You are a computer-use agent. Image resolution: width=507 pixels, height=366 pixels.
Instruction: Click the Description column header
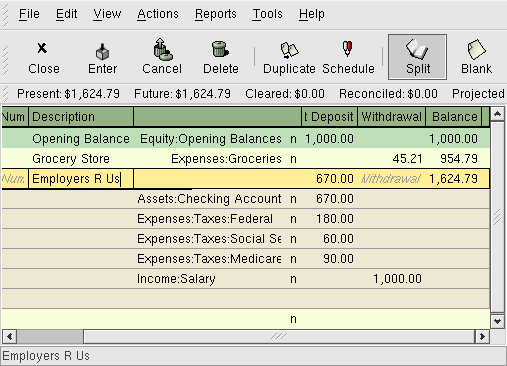coord(81,117)
